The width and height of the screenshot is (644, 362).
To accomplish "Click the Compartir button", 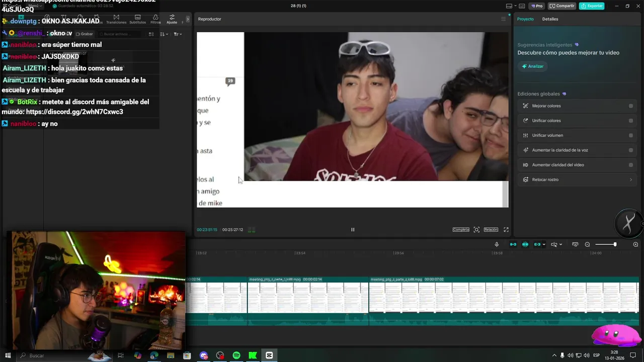I will tap(562, 6).
